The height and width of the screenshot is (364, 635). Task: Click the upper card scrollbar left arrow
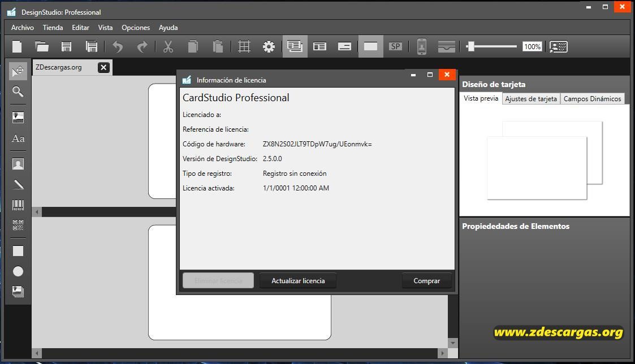(x=37, y=212)
